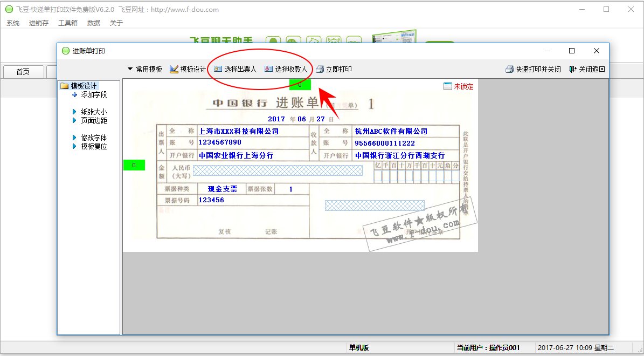Open the 系统 menu

(13, 23)
